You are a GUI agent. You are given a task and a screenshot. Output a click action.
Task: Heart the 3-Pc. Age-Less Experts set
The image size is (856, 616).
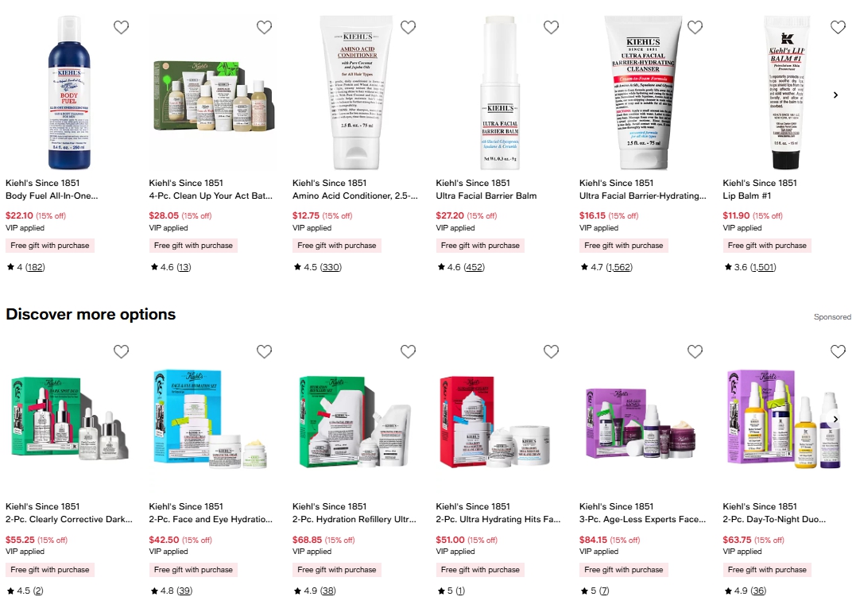point(695,351)
